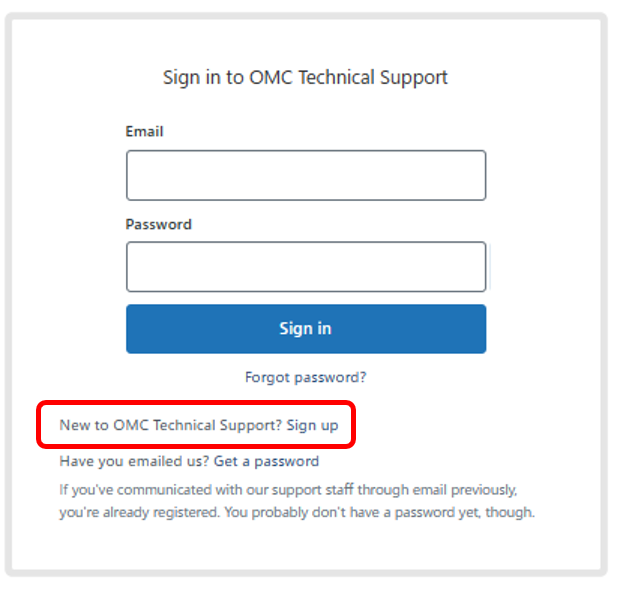Viewport: 631px width, 597px height.
Task: Click the "you're already registered" text line
Action: pos(297,513)
